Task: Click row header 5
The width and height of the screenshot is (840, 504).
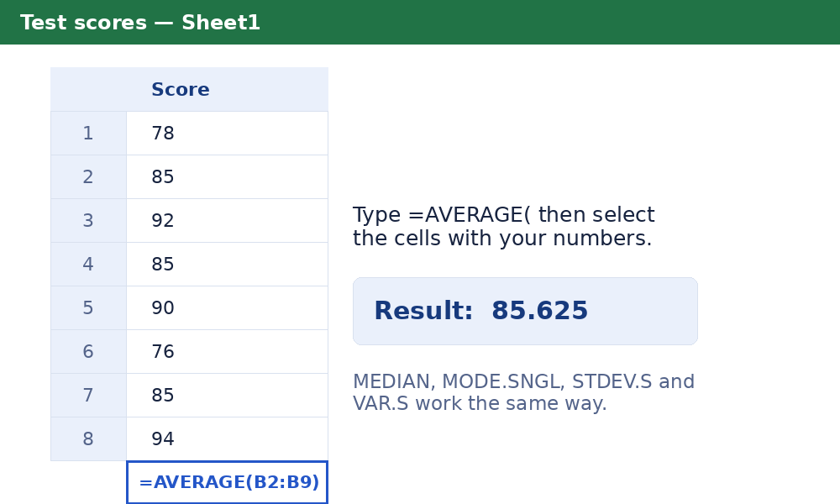Action: pos(88,308)
